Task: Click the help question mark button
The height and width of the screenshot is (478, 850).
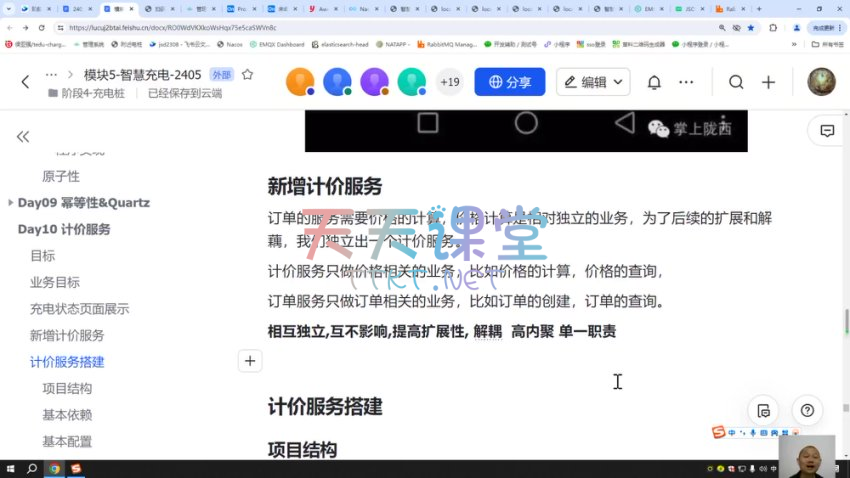Action: click(x=807, y=410)
